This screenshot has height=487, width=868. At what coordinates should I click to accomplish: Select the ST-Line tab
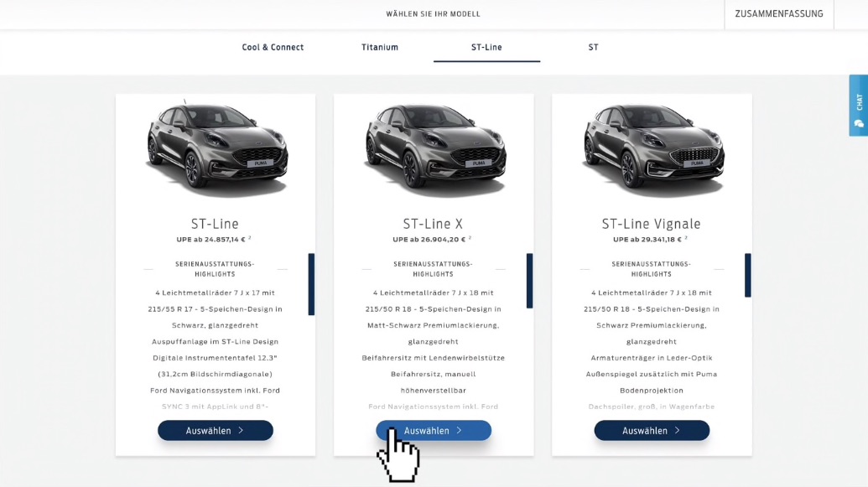coord(486,47)
